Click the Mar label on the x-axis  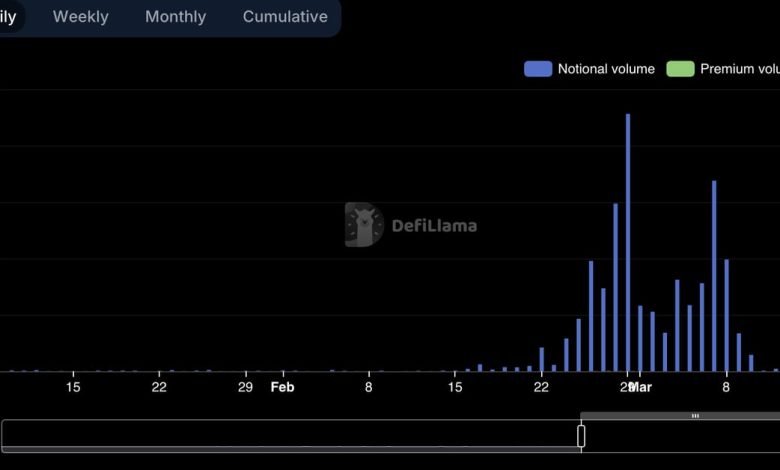(x=640, y=387)
